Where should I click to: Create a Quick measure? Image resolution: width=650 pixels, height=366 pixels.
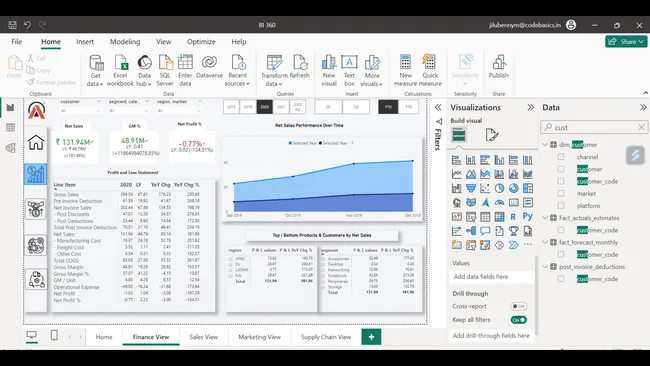coord(430,71)
